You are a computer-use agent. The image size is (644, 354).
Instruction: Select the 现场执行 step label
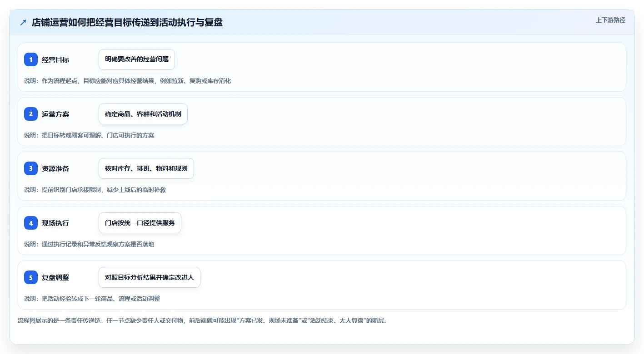pyautogui.click(x=55, y=223)
